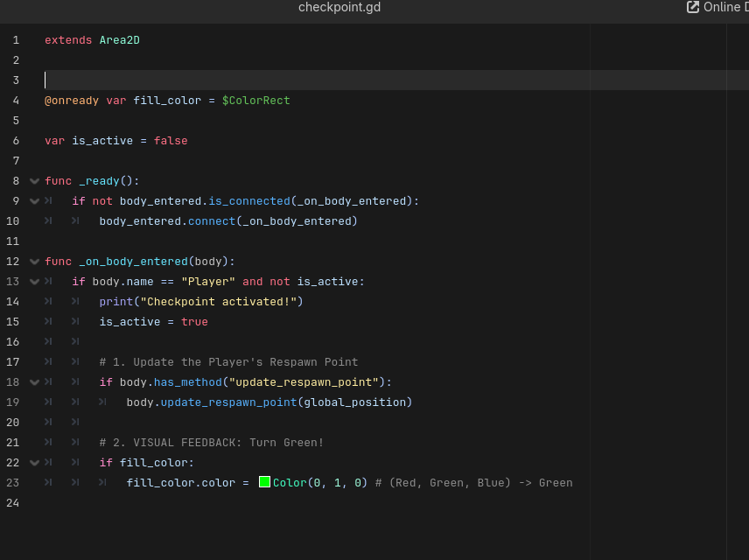Collapse the _ready function fold arrow

tap(35, 181)
